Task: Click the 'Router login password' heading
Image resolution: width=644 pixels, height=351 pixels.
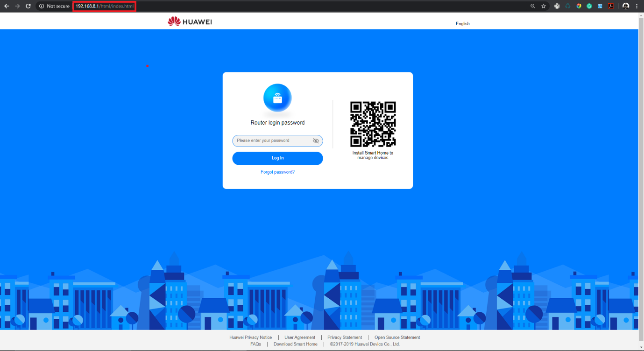Action: pos(277,123)
